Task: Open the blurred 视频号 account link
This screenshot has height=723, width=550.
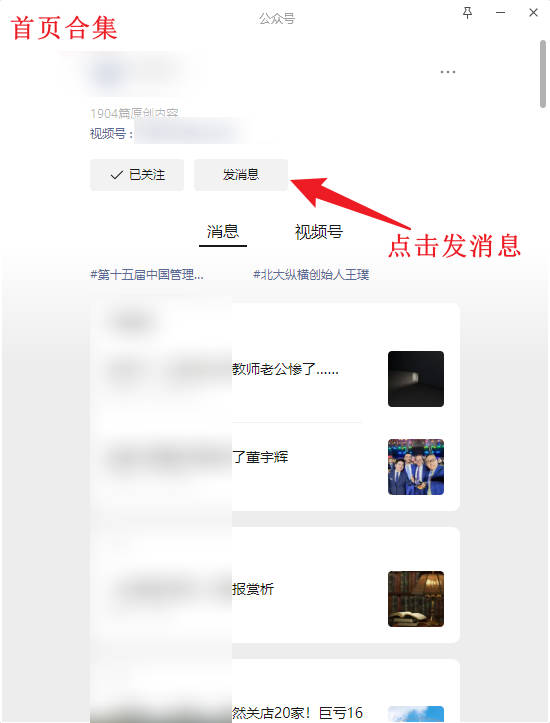Action: click(194, 133)
